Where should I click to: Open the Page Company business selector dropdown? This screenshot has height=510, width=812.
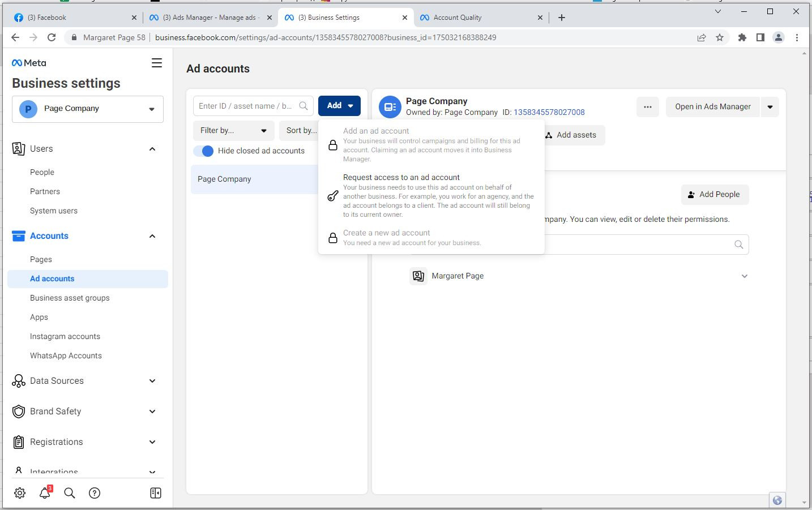click(x=88, y=109)
